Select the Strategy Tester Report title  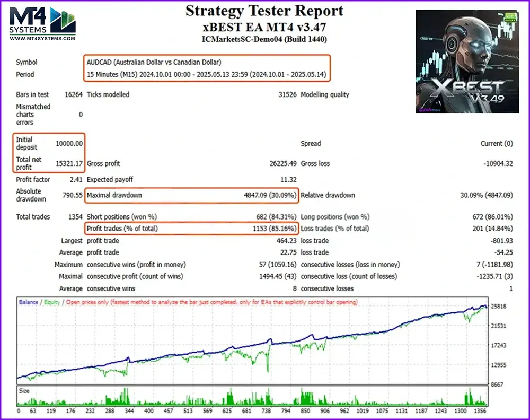[264, 11]
